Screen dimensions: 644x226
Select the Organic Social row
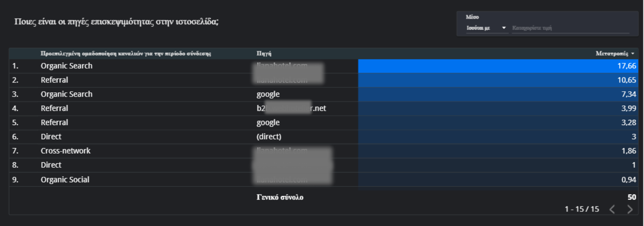click(65, 179)
